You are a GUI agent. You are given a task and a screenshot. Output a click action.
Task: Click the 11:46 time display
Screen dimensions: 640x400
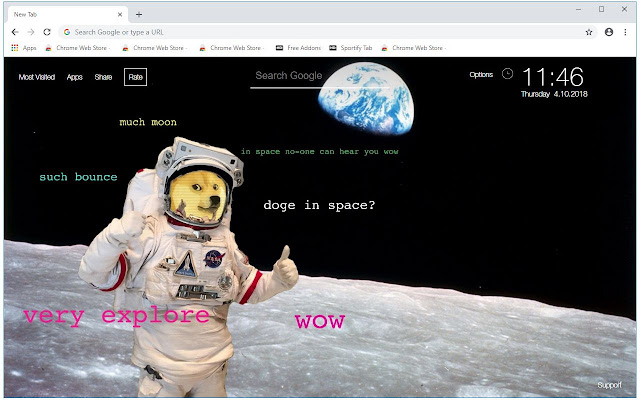(x=553, y=77)
